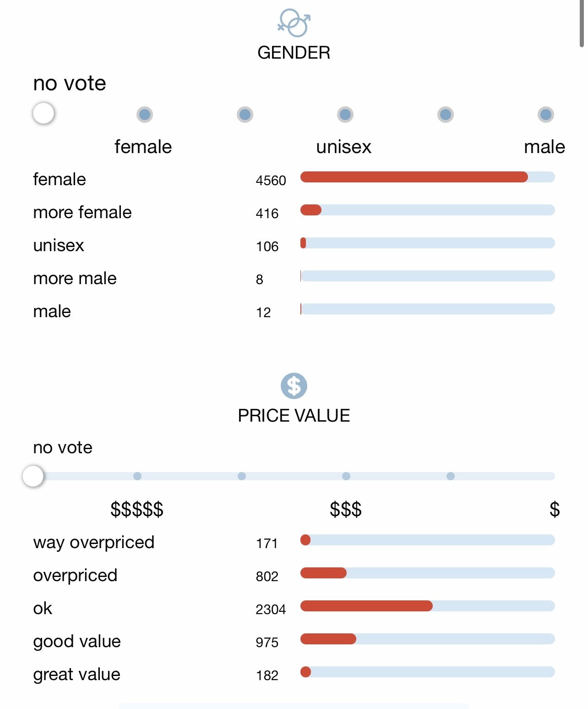Screen dimensions: 588x709
Task: Click the good value votes bar
Action: (x=428, y=639)
